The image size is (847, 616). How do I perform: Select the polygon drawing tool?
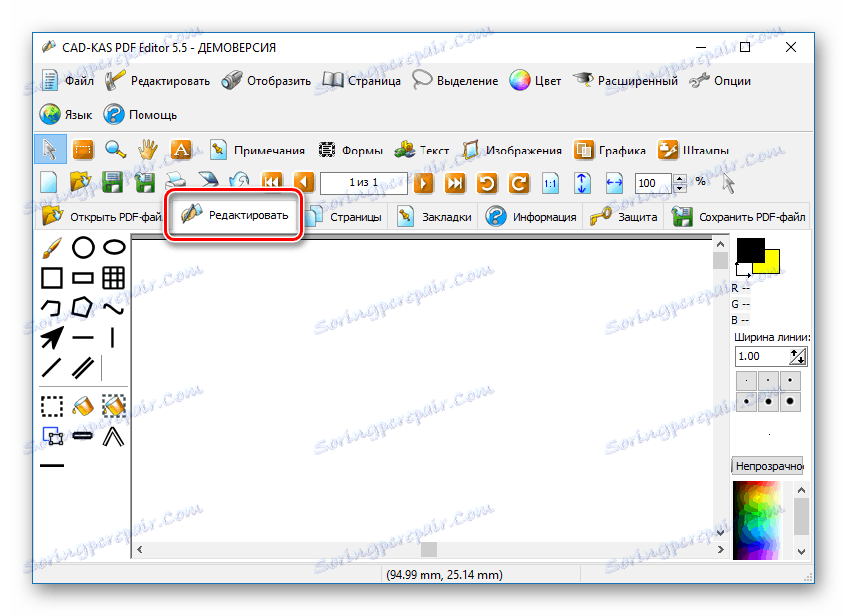82,308
